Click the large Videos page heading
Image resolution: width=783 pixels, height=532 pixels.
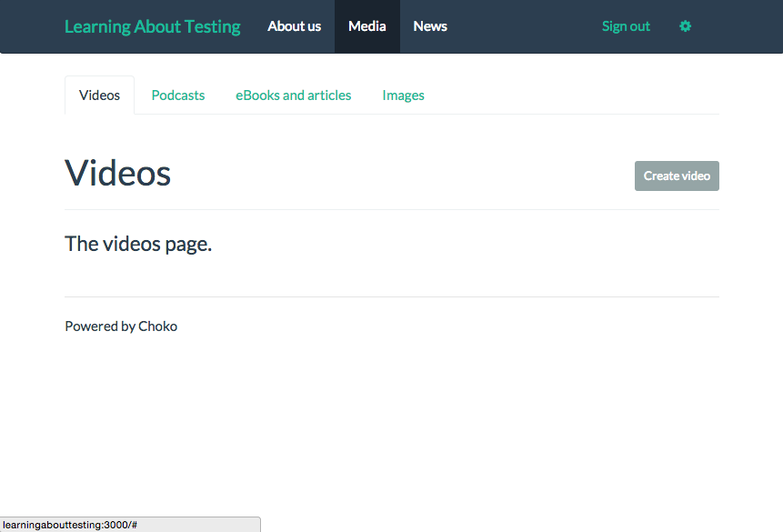118,173
